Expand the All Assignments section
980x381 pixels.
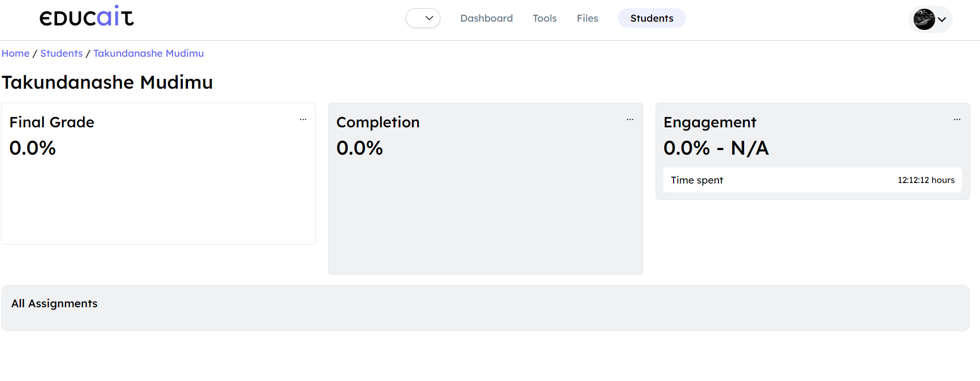tap(54, 304)
